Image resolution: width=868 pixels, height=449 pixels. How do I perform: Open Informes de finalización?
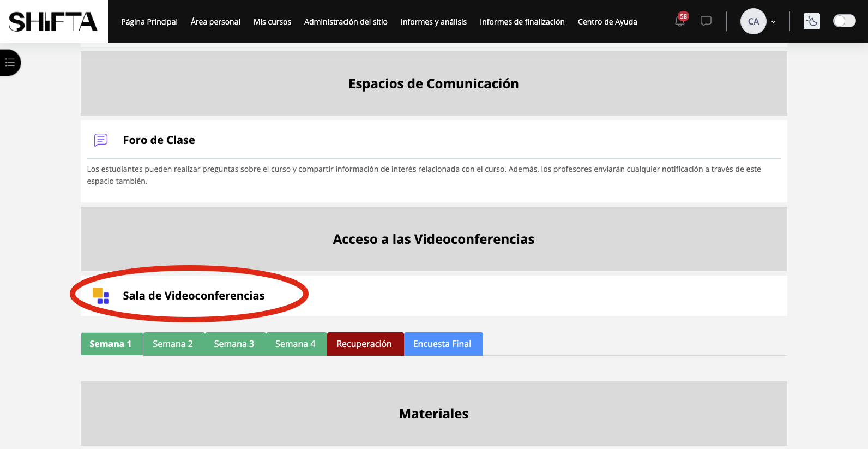coord(522,22)
